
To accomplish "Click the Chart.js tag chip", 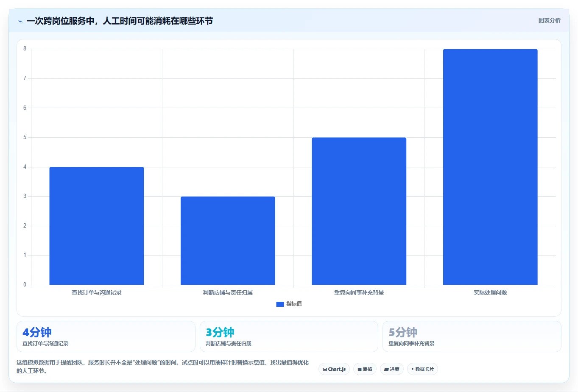I will 334,369.
